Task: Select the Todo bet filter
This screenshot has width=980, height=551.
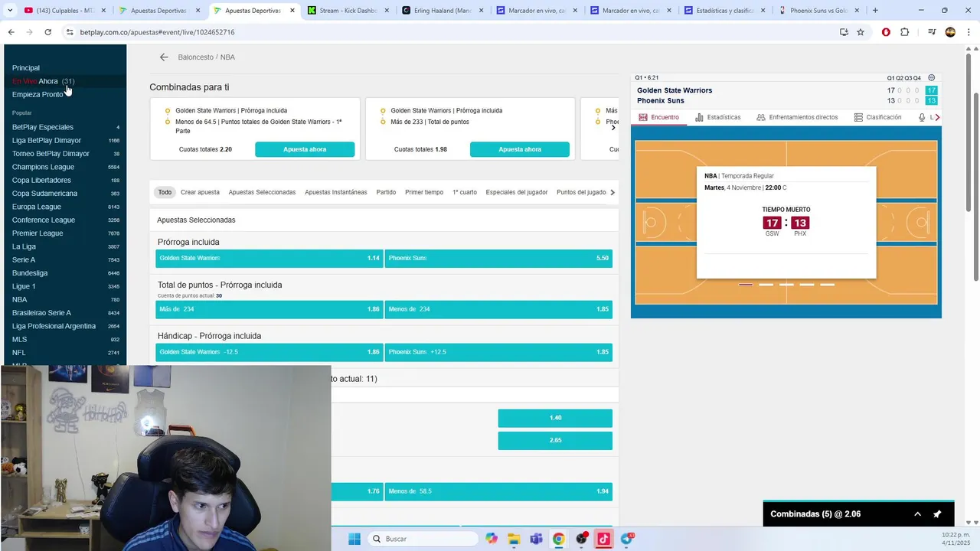Action: 165,192
